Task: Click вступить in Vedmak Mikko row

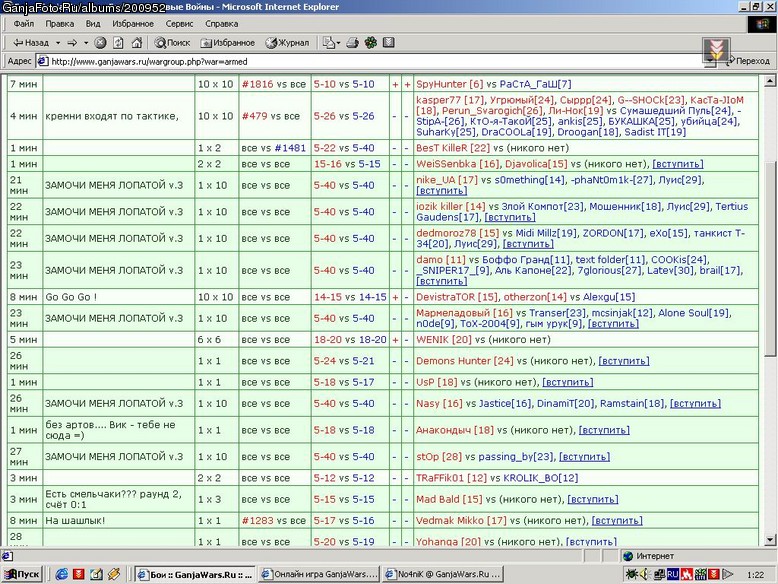Action: 617,520
